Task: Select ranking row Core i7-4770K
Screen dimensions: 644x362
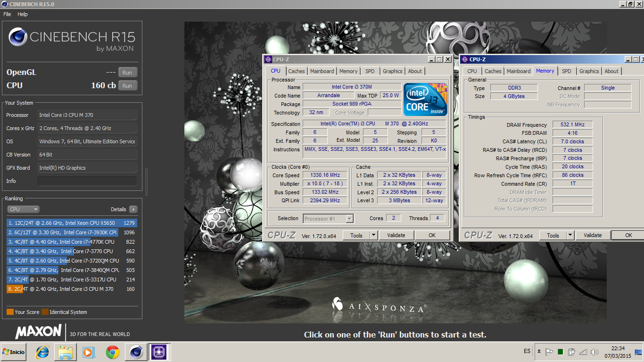Action: click(72, 242)
